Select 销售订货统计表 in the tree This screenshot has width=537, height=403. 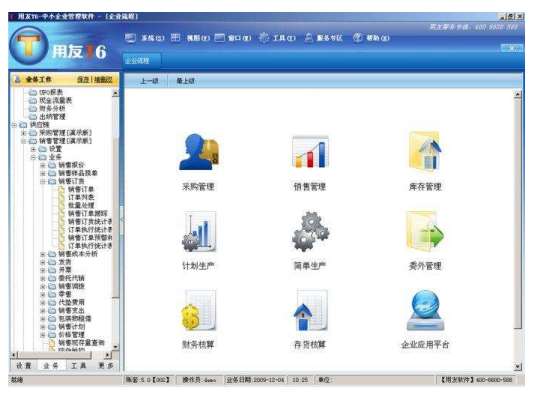pyautogui.click(x=90, y=222)
